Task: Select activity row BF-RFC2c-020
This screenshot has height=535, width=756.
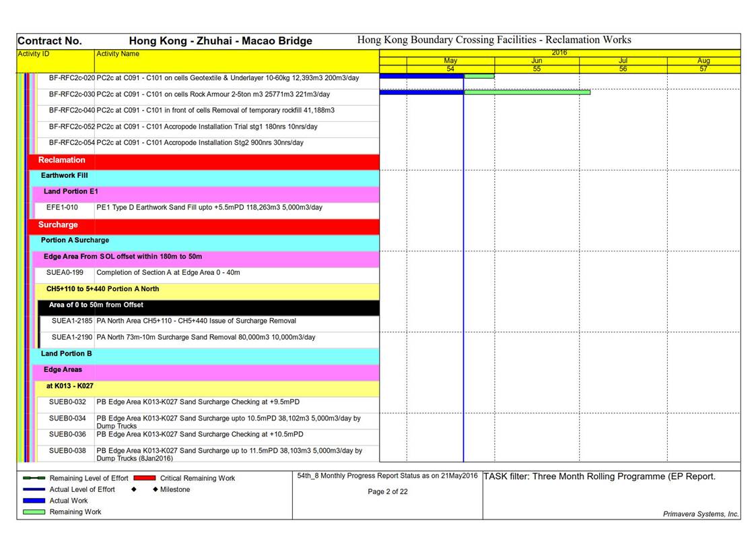Action: tap(208, 81)
